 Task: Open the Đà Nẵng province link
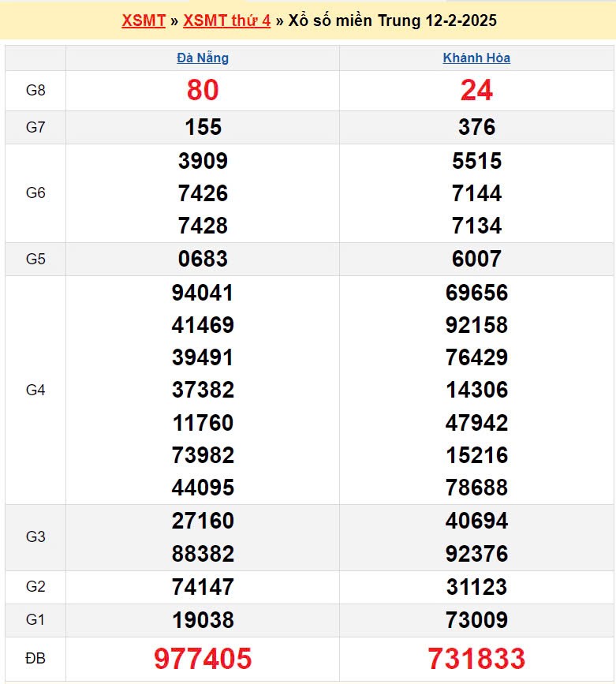click(x=203, y=58)
